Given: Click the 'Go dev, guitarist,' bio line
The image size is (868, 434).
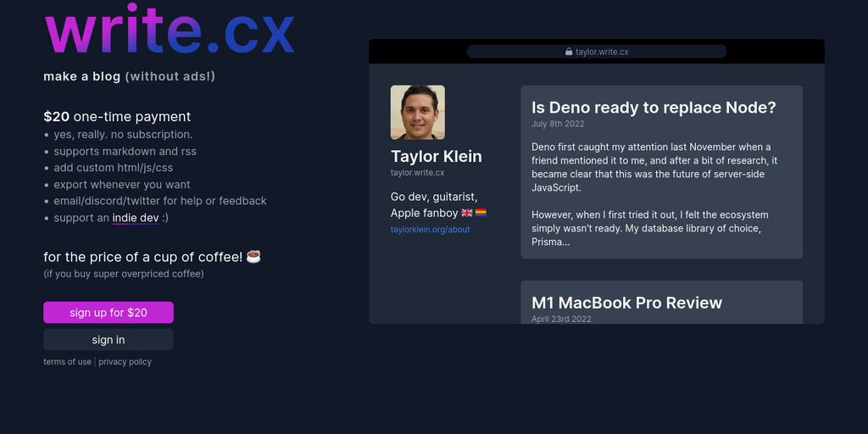Looking at the screenshot, I should [434, 197].
